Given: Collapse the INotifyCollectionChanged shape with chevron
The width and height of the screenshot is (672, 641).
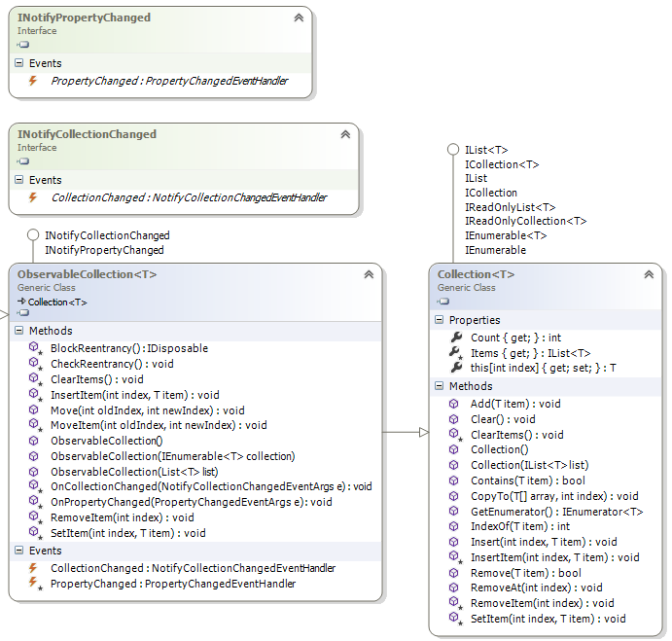Looking at the screenshot, I should tap(344, 135).
